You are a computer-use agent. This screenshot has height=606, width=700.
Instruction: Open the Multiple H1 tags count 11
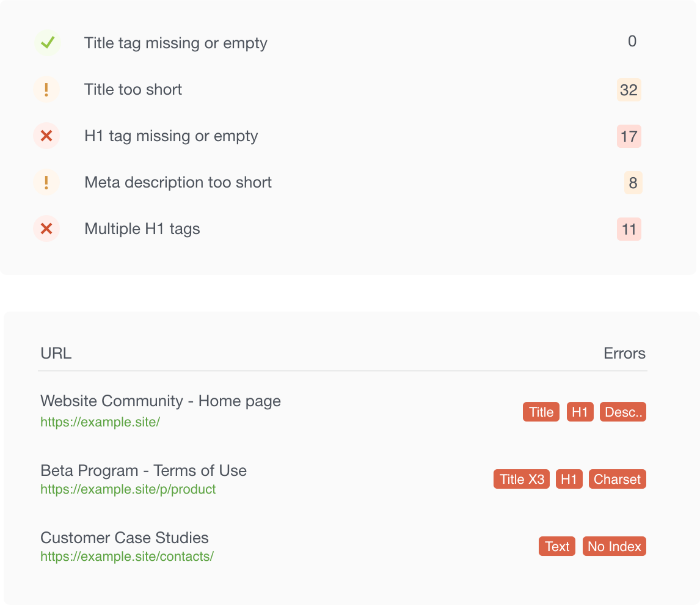pyautogui.click(x=629, y=229)
